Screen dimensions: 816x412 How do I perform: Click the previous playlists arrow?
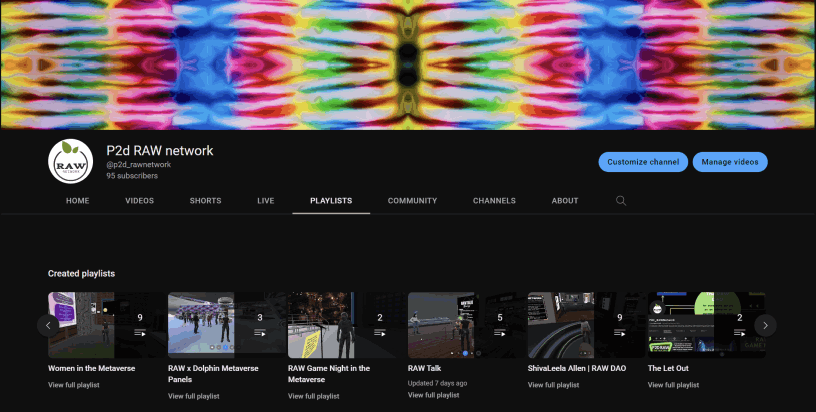pyautogui.click(x=48, y=326)
